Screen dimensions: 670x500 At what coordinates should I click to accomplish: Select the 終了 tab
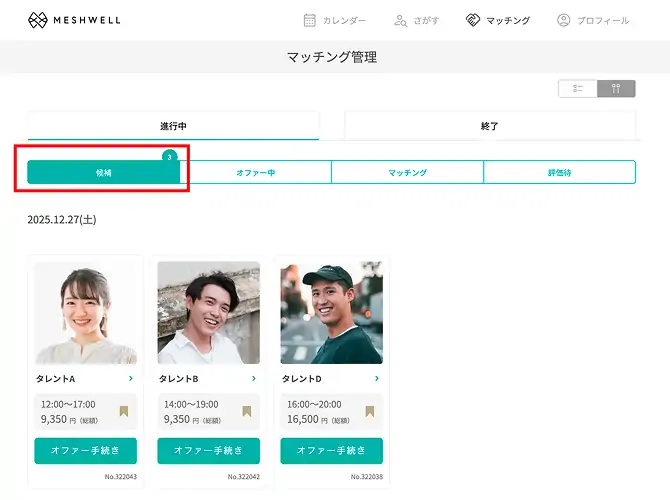489,126
